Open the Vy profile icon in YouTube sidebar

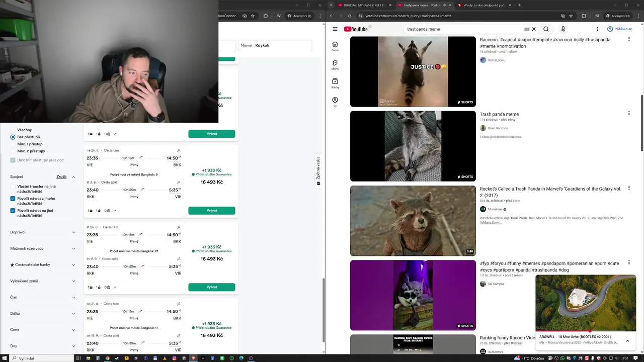[x=335, y=102]
